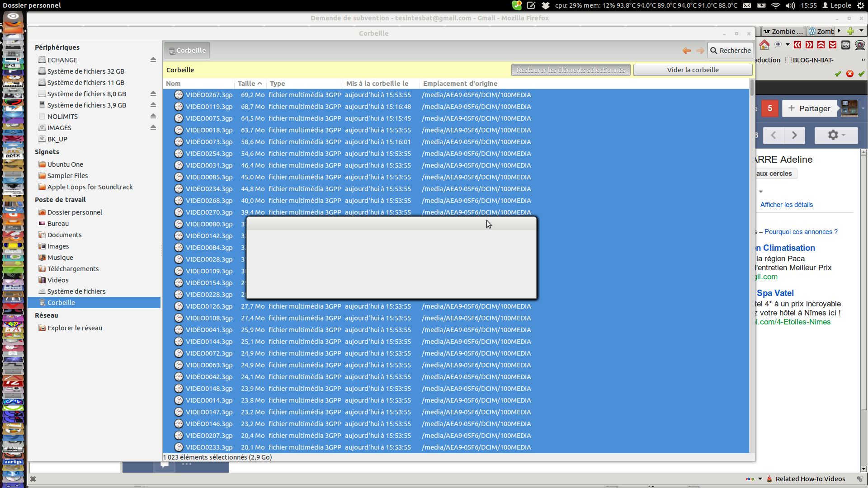Image resolution: width=868 pixels, height=488 pixels.
Task: Click the back navigation arrow
Action: coord(686,51)
